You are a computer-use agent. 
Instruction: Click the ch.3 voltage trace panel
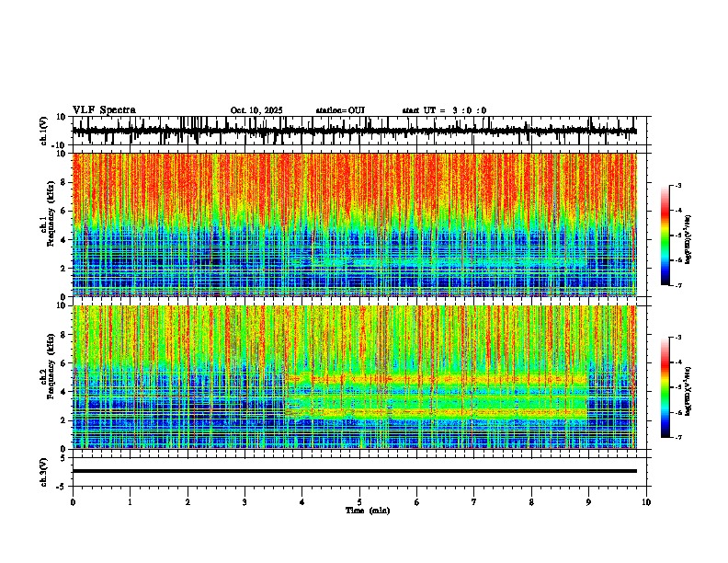tap(361, 472)
